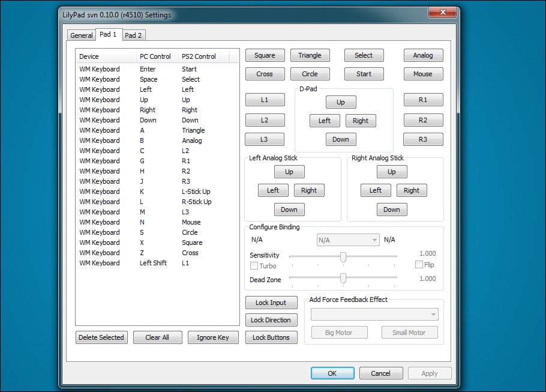This screenshot has width=546, height=392.
Task: Click the Triangle binding button
Action: [310, 55]
